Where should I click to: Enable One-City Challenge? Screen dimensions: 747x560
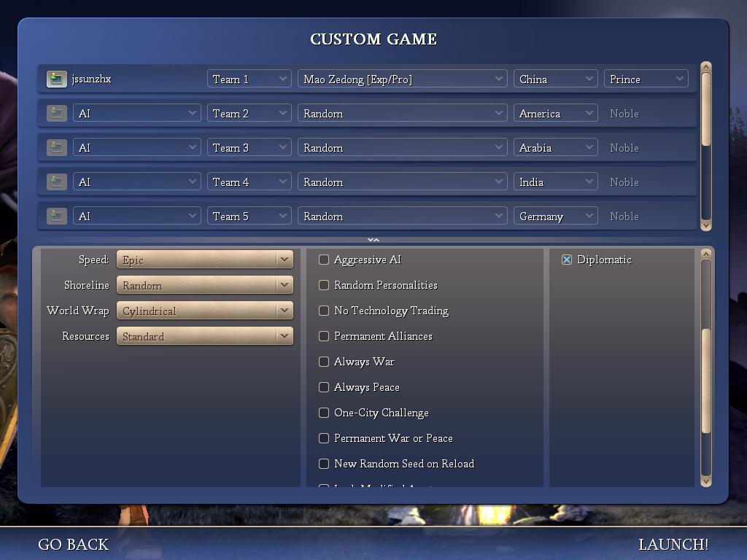point(324,413)
